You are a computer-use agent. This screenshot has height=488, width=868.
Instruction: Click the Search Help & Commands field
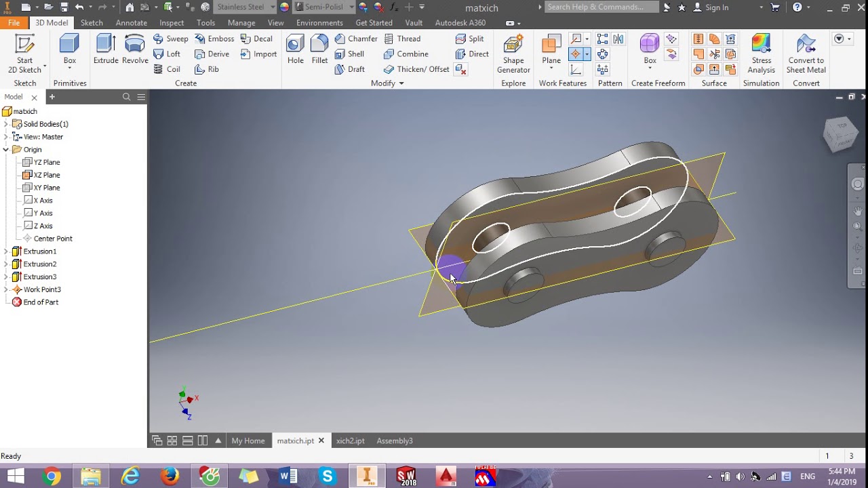pyautogui.click(x=601, y=7)
